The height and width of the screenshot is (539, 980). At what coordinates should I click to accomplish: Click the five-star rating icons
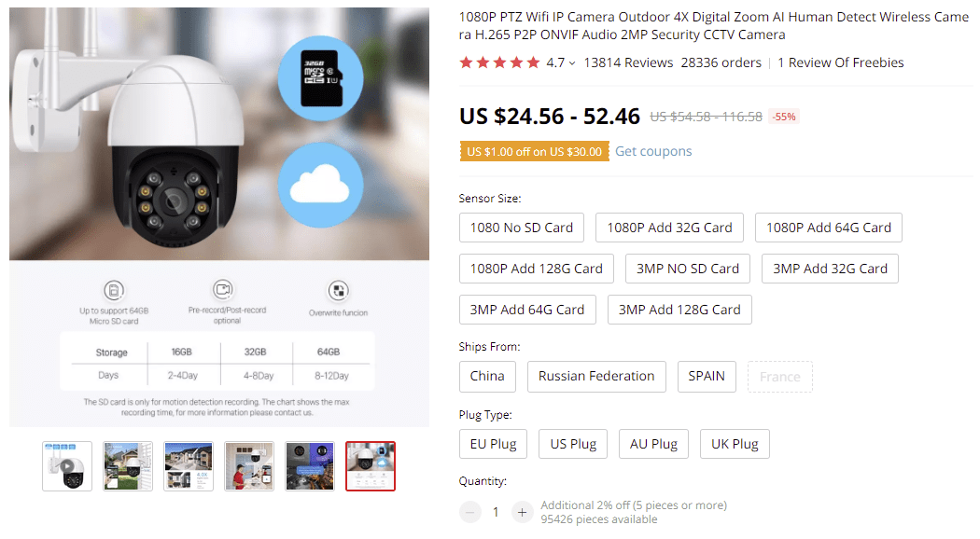pos(499,62)
